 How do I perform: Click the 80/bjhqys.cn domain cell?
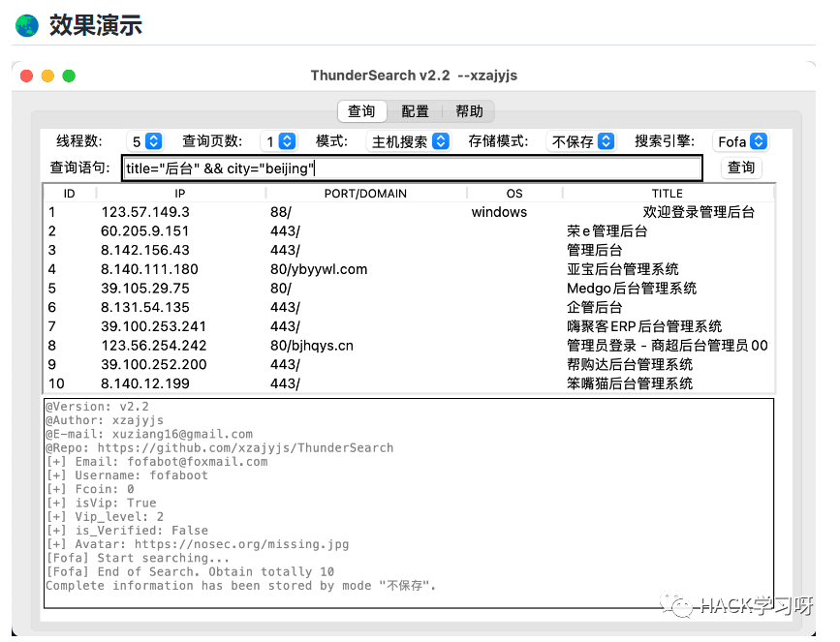pyautogui.click(x=312, y=346)
